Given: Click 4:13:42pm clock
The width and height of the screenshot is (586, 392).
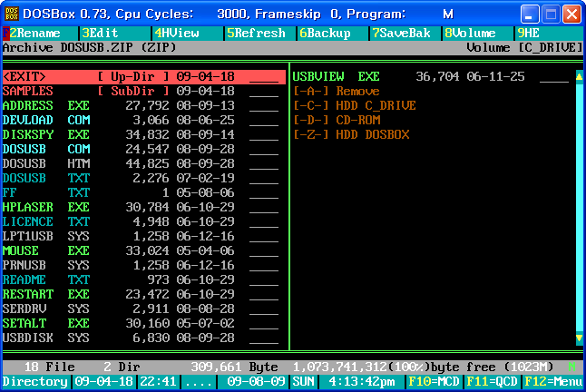Looking at the screenshot, I should pyautogui.click(x=361, y=381).
